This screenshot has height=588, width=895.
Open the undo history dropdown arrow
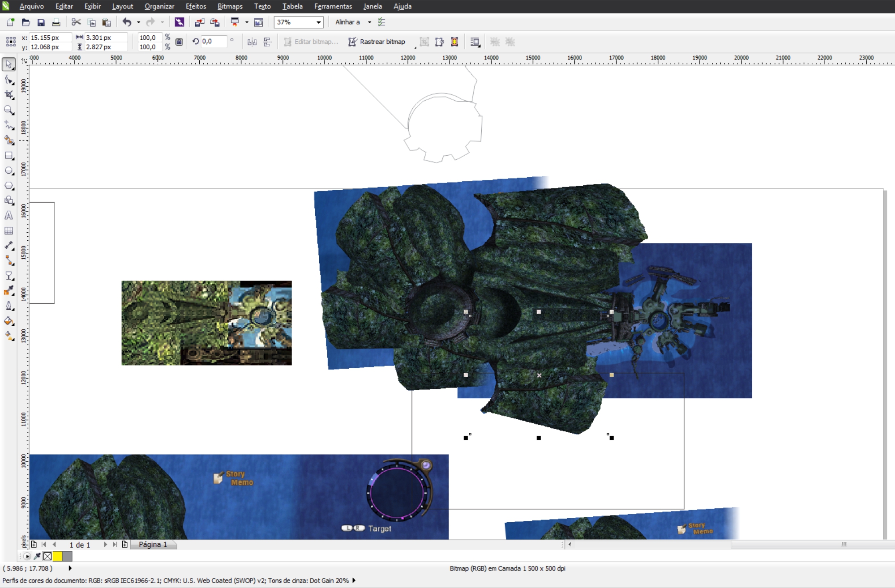(138, 22)
